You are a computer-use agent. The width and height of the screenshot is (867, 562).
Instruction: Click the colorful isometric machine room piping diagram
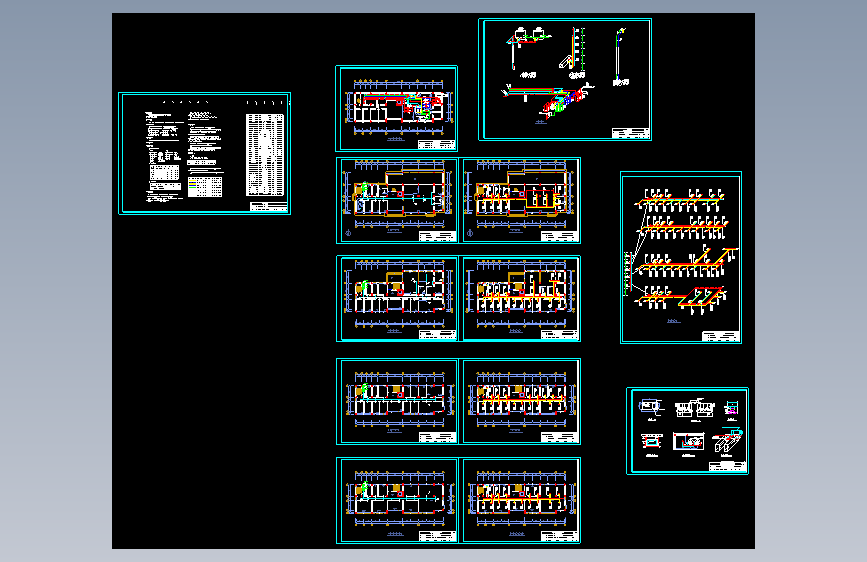pyautogui.click(x=549, y=101)
